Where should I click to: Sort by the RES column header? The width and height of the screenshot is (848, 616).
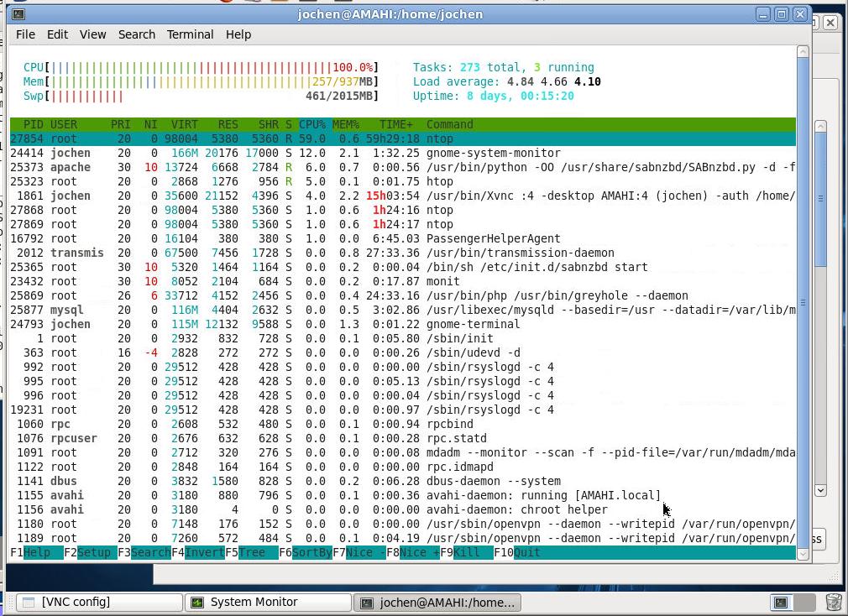click(228, 124)
